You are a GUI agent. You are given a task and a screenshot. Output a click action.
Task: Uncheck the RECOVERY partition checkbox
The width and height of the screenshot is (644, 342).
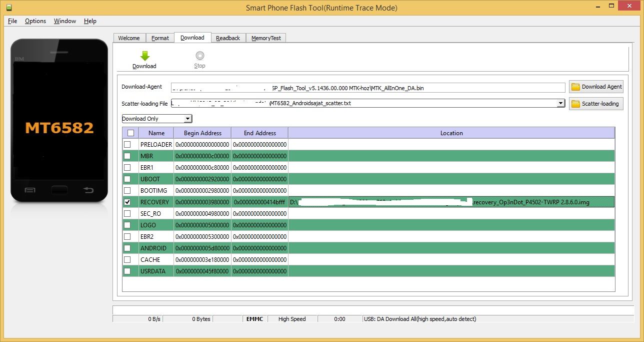pyautogui.click(x=127, y=202)
